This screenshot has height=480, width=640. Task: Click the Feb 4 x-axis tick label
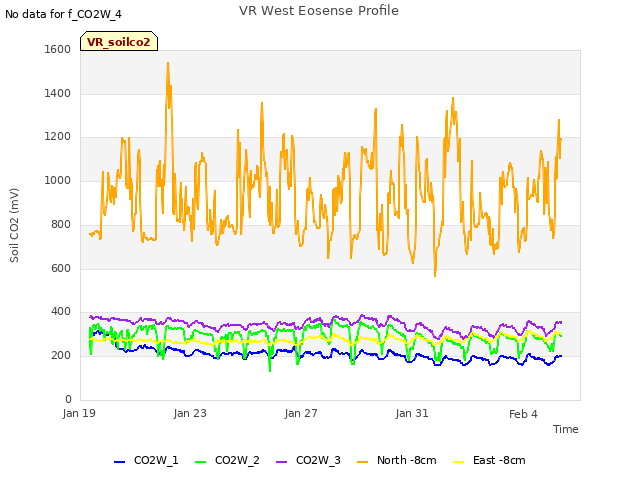point(523,414)
